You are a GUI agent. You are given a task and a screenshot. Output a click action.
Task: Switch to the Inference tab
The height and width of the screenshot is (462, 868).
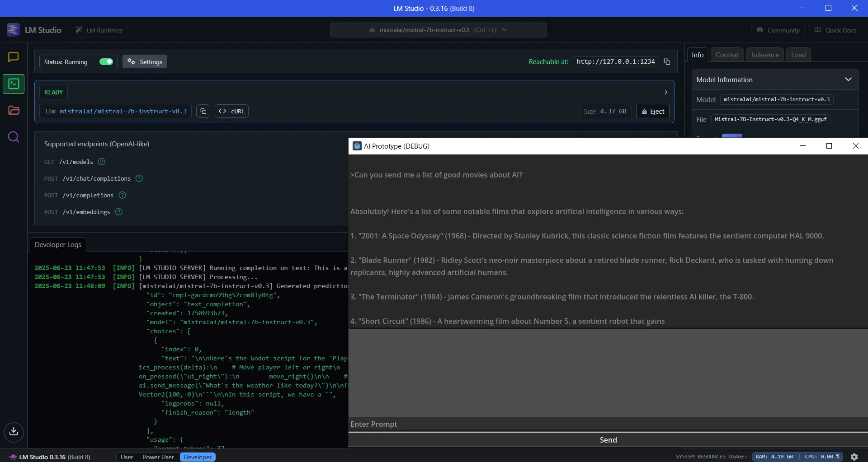(x=765, y=55)
